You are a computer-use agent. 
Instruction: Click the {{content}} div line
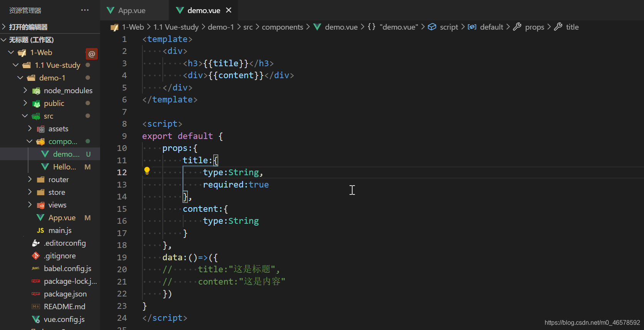[x=238, y=75]
